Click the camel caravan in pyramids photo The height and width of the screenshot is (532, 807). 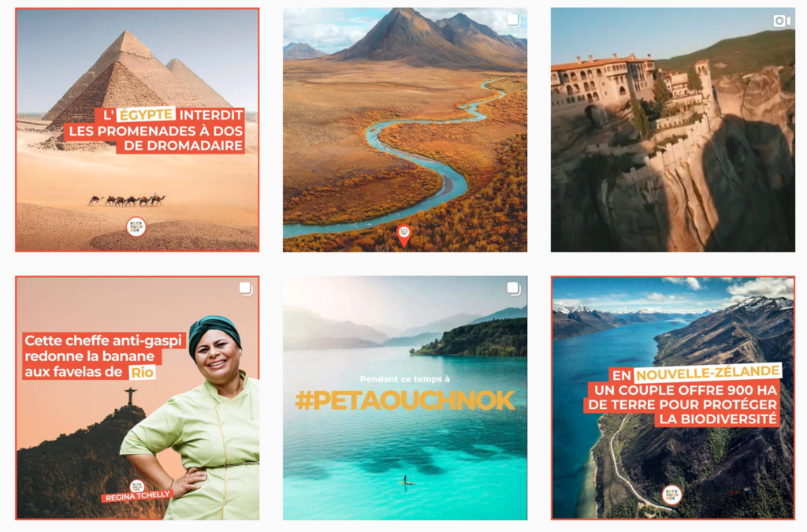click(x=127, y=200)
